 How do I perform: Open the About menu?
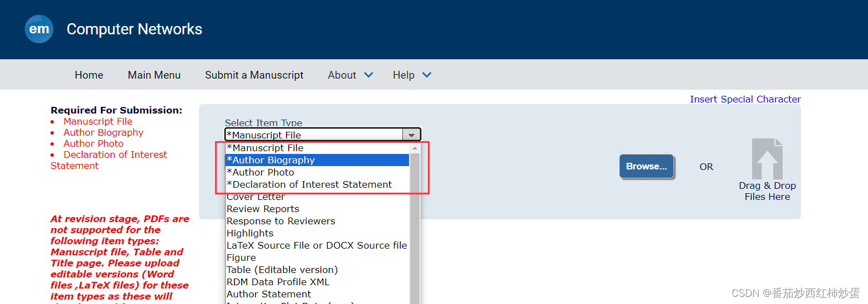342,75
